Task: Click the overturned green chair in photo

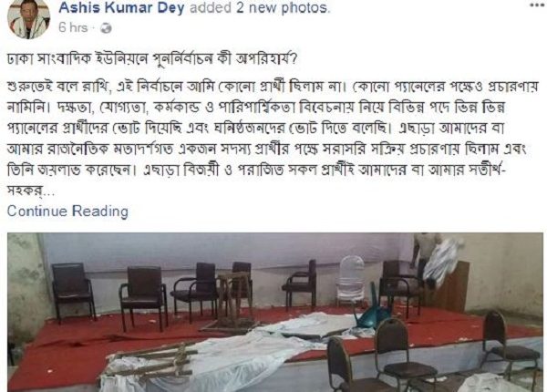Action: [372, 310]
